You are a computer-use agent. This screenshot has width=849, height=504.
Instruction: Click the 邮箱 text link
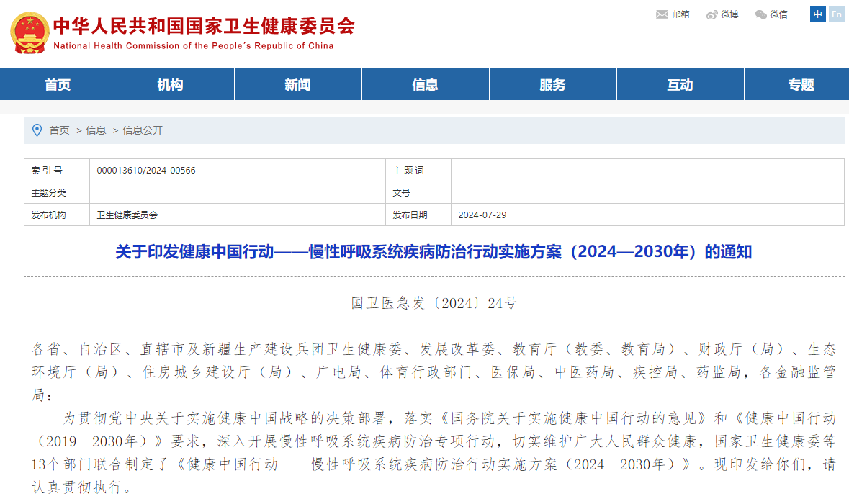(x=680, y=14)
